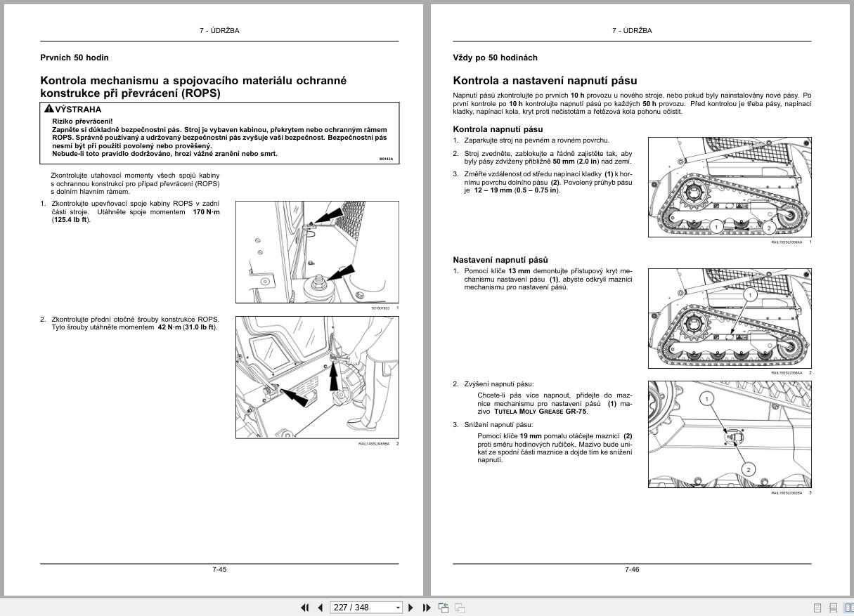Go to the first page

[305, 608]
